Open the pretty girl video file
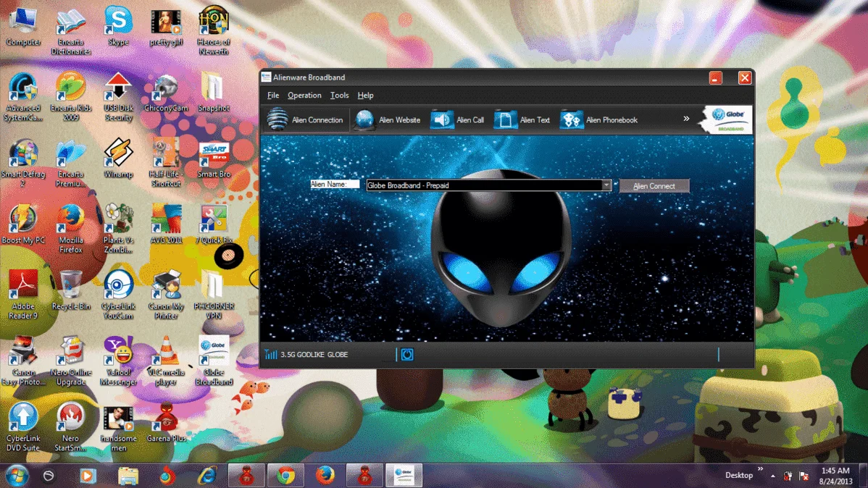Viewport: 868px width, 488px height. (x=166, y=27)
